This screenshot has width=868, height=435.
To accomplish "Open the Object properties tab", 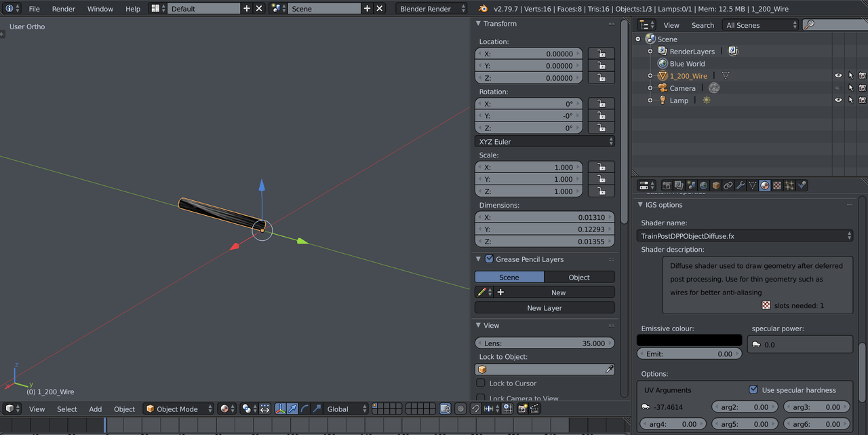I will pyautogui.click(x=716, y=185).
